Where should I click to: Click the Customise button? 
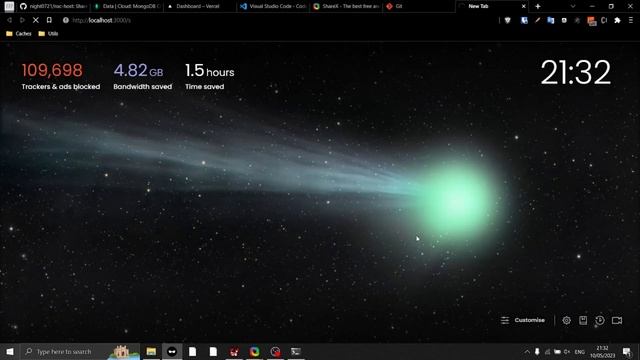tap(523, 320)
